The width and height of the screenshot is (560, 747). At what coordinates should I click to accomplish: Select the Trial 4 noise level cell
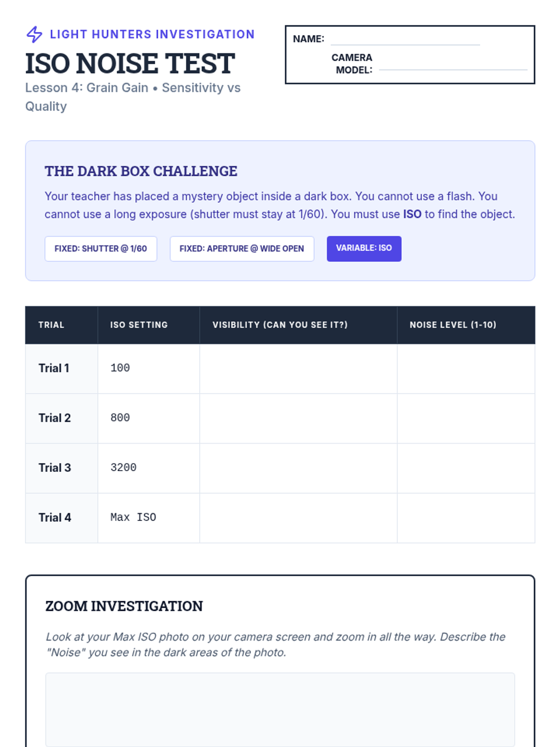pos(466,518)
